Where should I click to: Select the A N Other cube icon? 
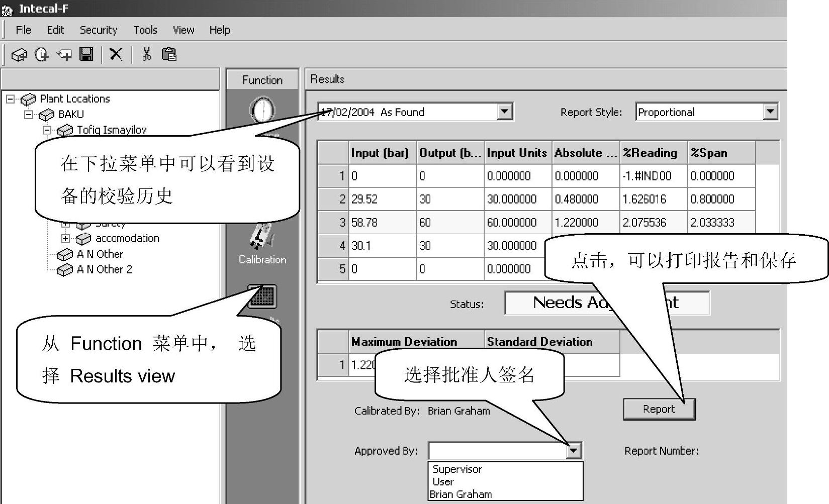65,254
